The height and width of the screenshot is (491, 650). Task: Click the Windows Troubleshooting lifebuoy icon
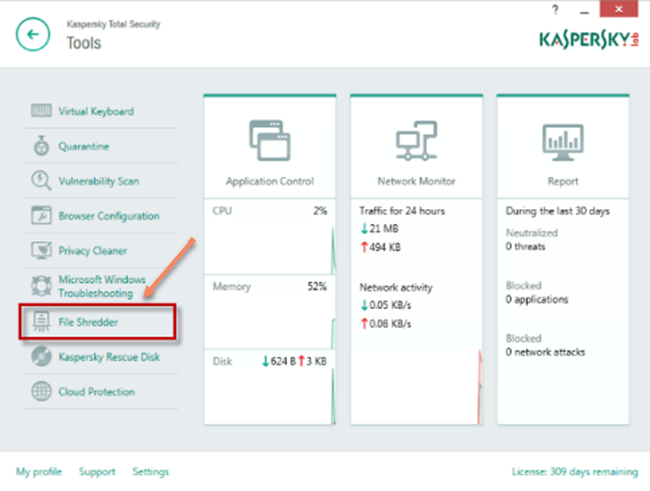click(41, 286)
